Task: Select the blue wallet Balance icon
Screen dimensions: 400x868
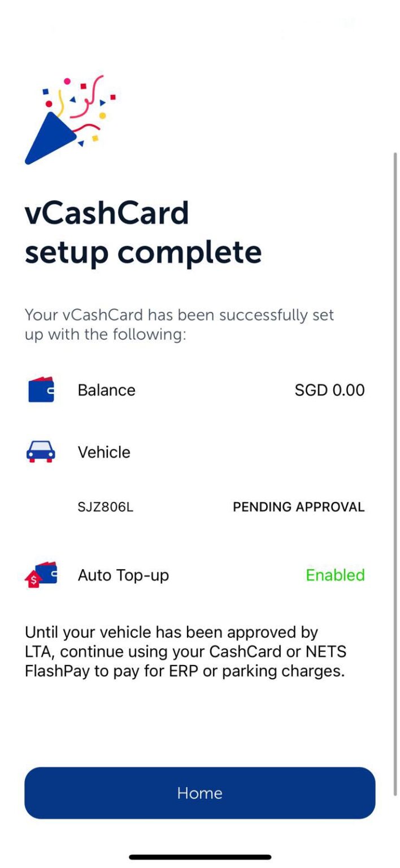Action: coord(41,390)
